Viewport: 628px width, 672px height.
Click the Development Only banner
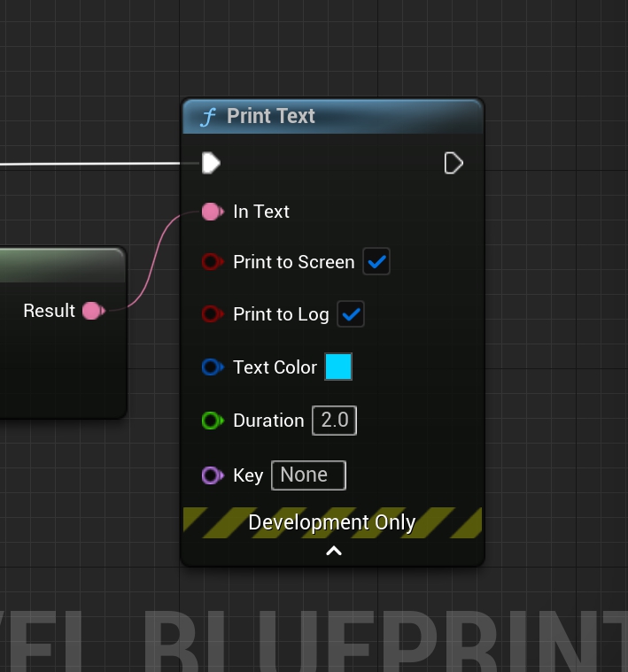pos(332,522)
